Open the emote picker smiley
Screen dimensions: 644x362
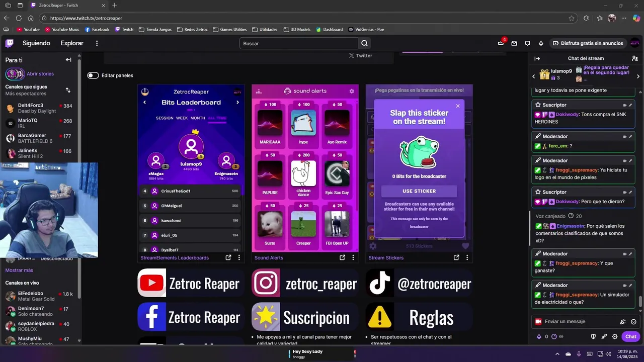[633, 322]
